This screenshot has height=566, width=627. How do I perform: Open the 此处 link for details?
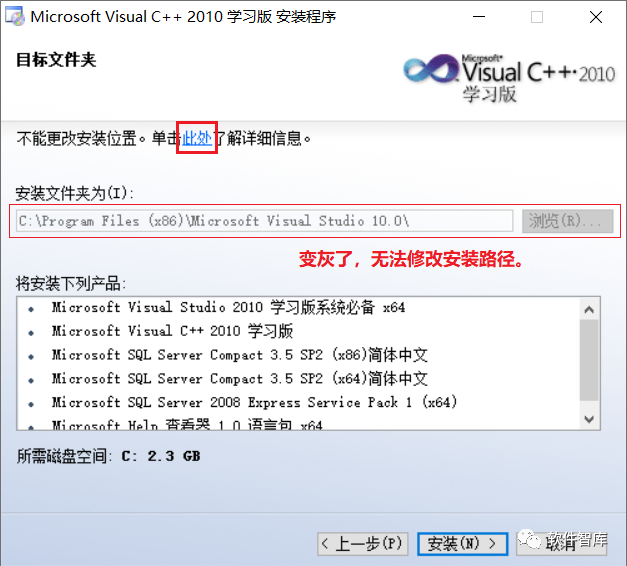pyautogui.click(x=197, y=138)
